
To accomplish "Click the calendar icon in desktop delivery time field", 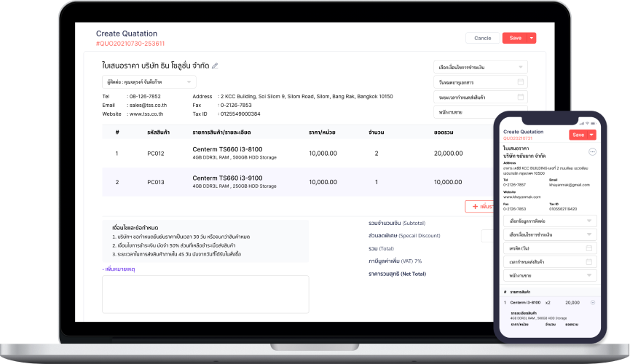I will click(521, 97).
